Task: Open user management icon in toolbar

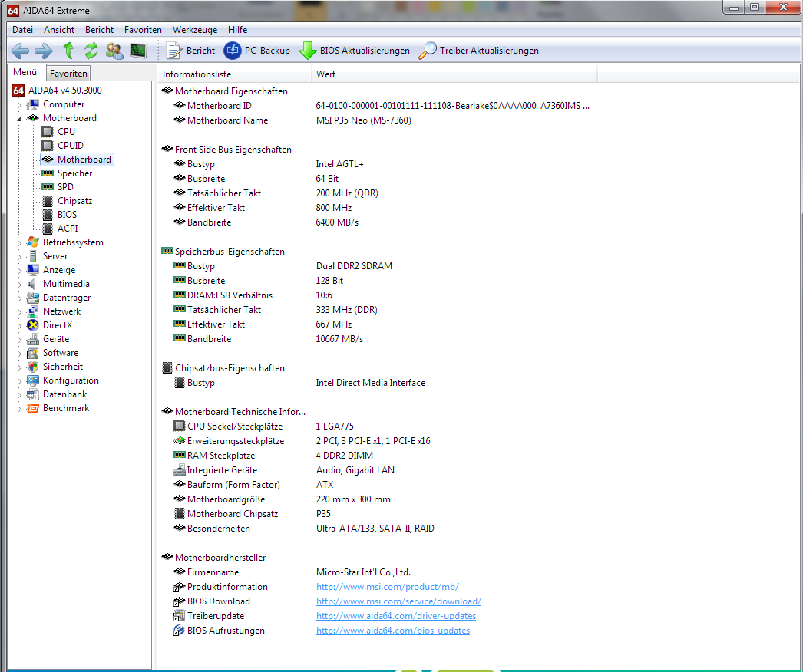Action: pyautogui.click(x=114, y=51)
